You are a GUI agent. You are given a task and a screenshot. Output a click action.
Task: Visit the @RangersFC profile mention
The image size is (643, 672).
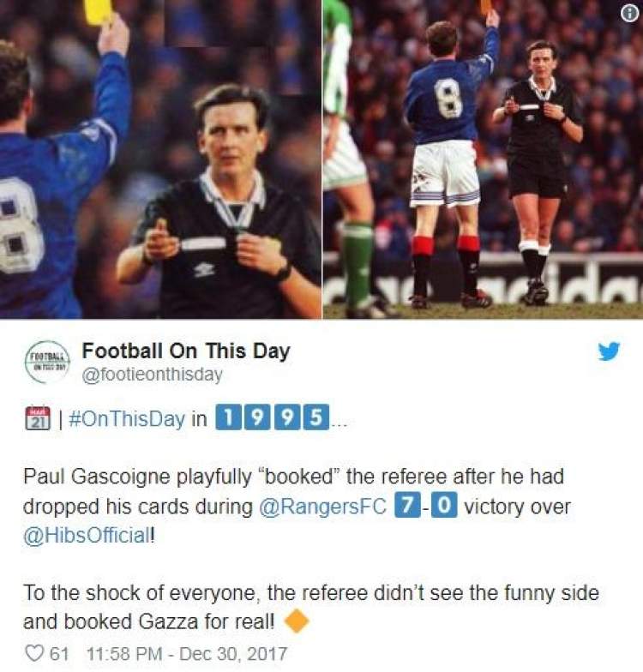click(x=324, y=507)
